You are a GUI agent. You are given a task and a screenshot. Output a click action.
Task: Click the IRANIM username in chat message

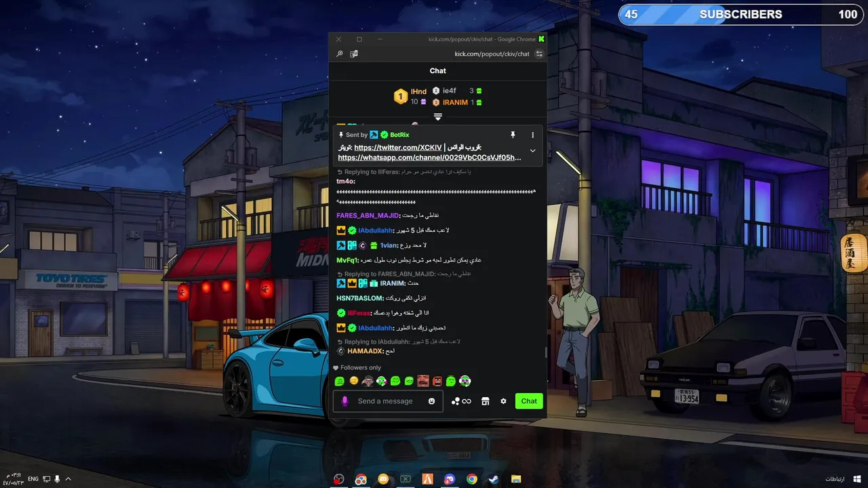point(392,283)
